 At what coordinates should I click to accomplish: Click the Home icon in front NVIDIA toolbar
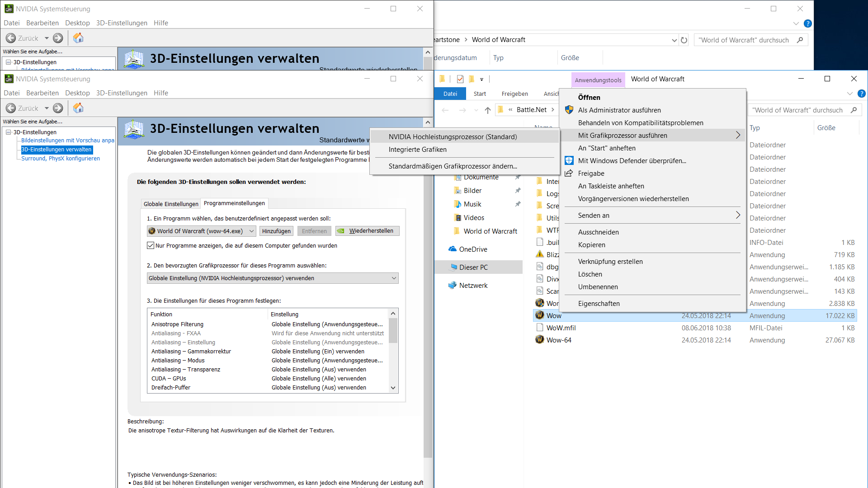[x=78, y=108]
